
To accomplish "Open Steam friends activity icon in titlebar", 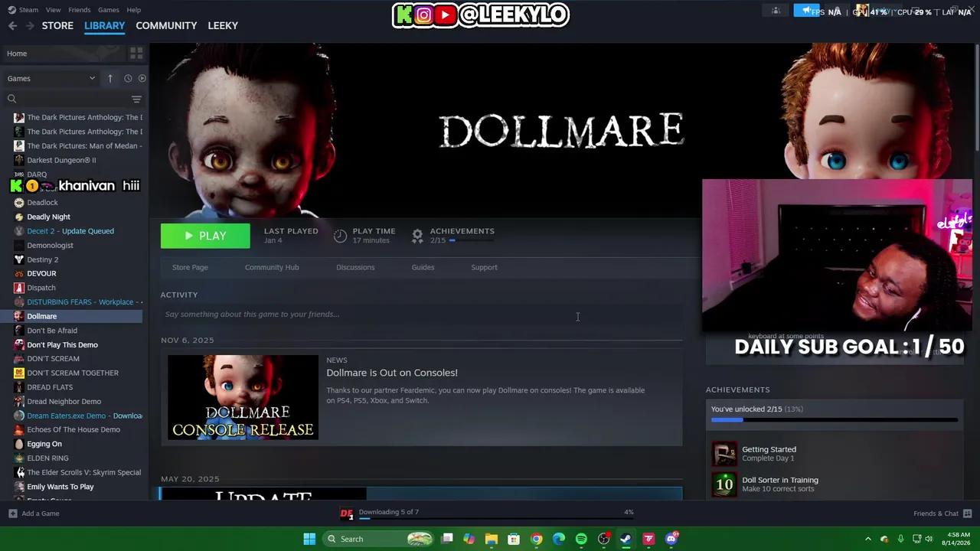I will pos(776,11).
